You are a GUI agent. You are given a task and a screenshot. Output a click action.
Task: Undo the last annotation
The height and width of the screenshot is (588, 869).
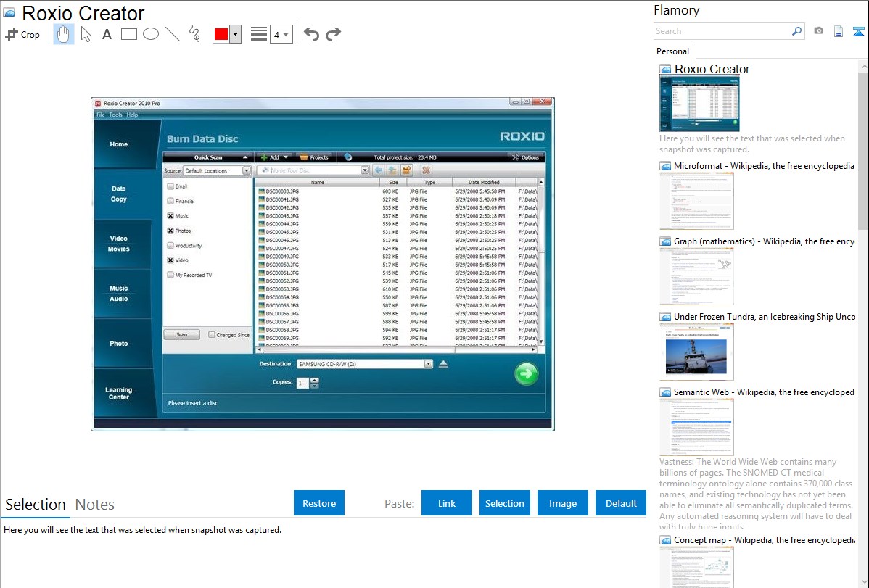pyautogui.click(x=311, y=34)
